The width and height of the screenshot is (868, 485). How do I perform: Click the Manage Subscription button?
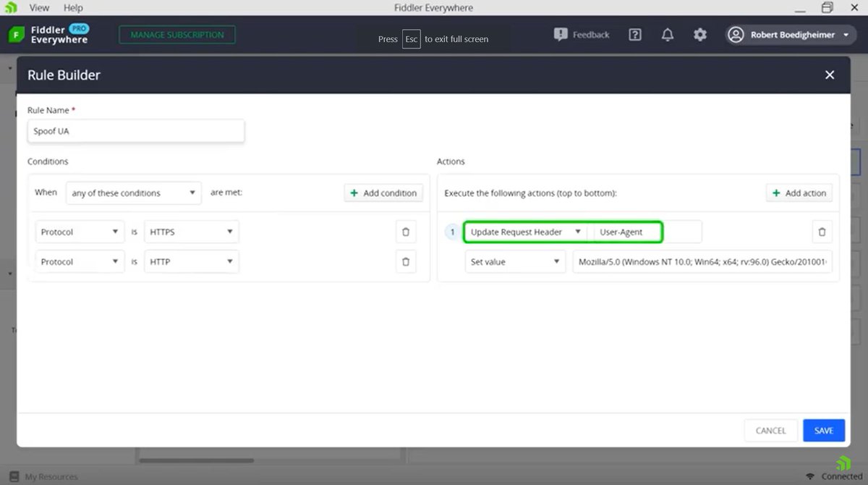point(176,34)
